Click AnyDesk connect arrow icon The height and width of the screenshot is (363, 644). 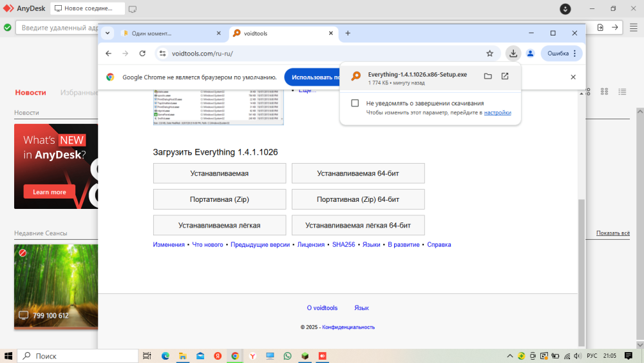[x=615, y=28]
